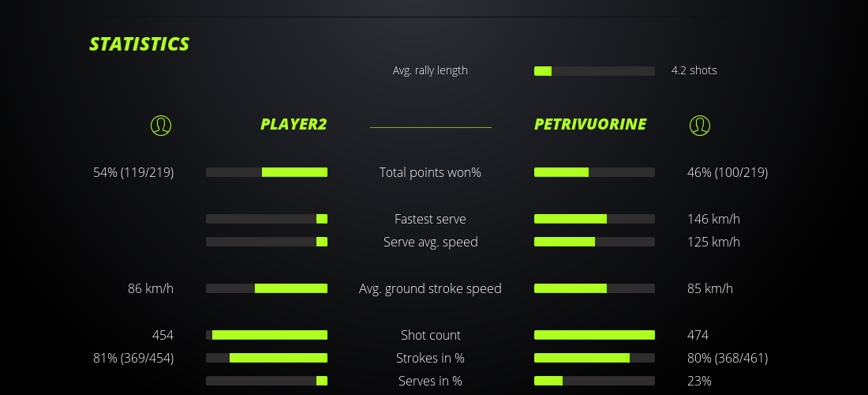This screenshot has height=395, width=868.
Task: Click PETRIVUORINE's Shot count bar
Action: 594,335
